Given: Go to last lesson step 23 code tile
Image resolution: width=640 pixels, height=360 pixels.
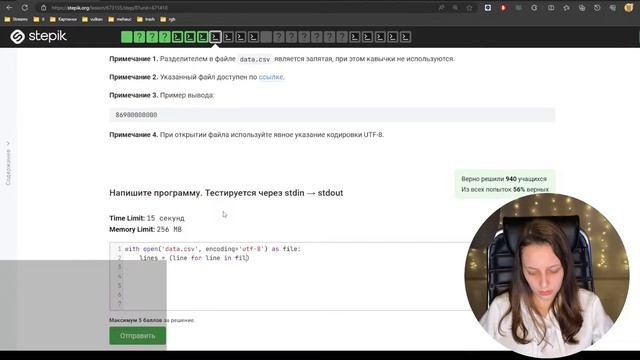Looking at the screenshot, I should [405, 37].
